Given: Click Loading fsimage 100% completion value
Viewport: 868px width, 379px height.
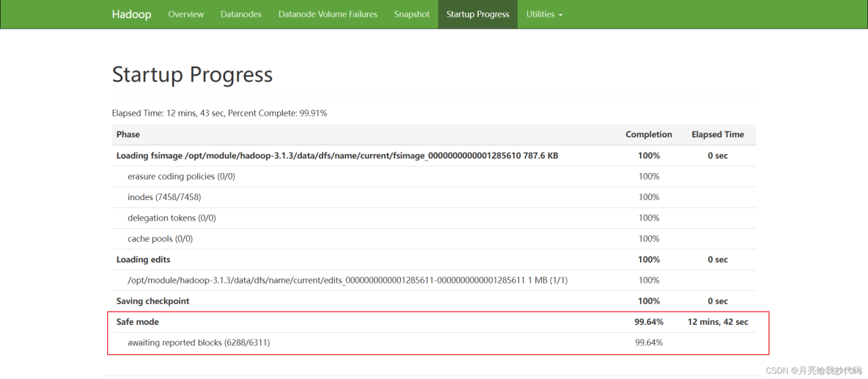Looking at the screenshot, I should (x=649, y=155).
